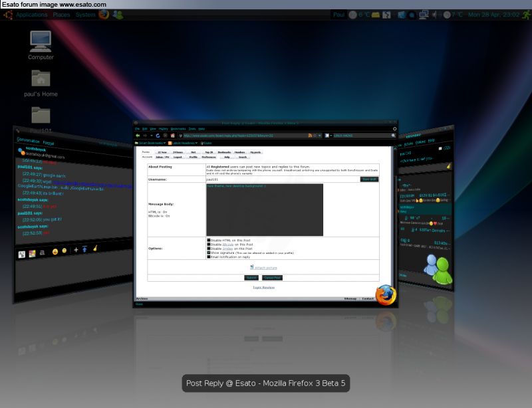Click the Search button in Esato account nav

point(243,157)
